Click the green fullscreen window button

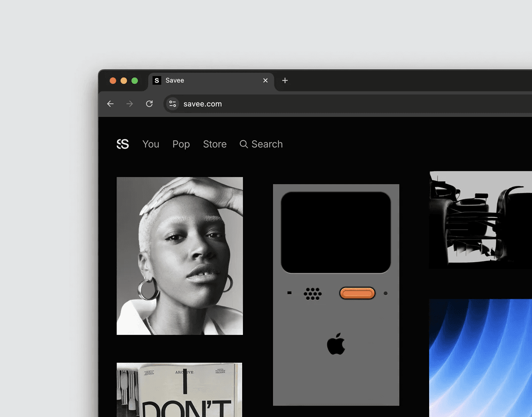pyautogui.click(x=135, y=81)
